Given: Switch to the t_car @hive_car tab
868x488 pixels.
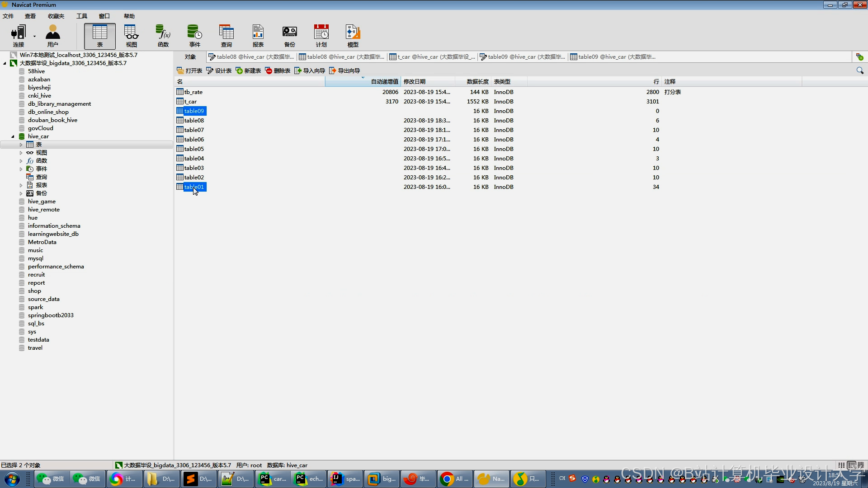Looking at the screenshot, I should point(433,57).
